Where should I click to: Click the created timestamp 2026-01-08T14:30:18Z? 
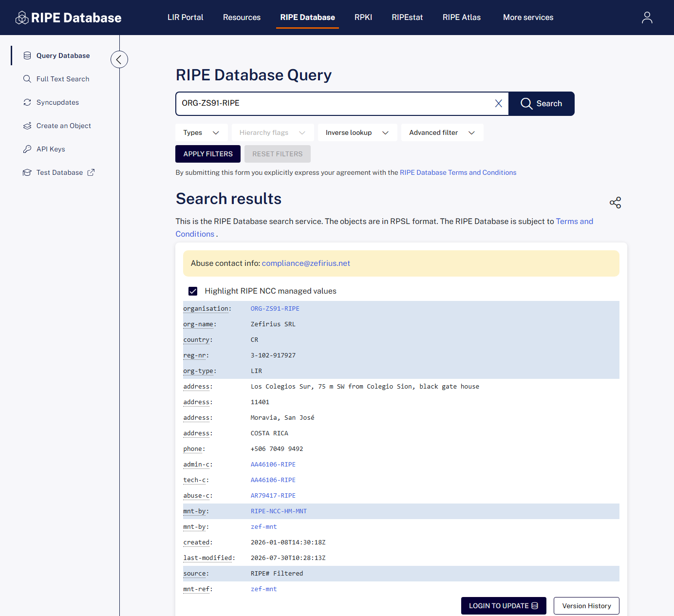pyautogui.click(x=288, y=542)
